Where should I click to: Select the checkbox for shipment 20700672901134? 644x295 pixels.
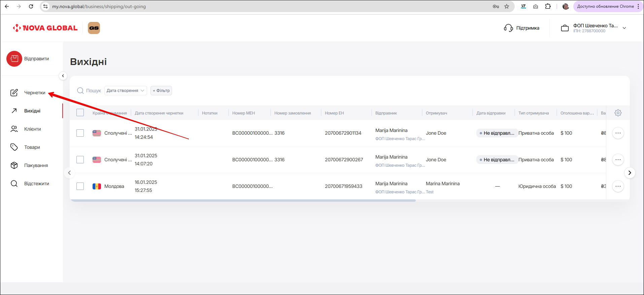[x=80, y=133]
